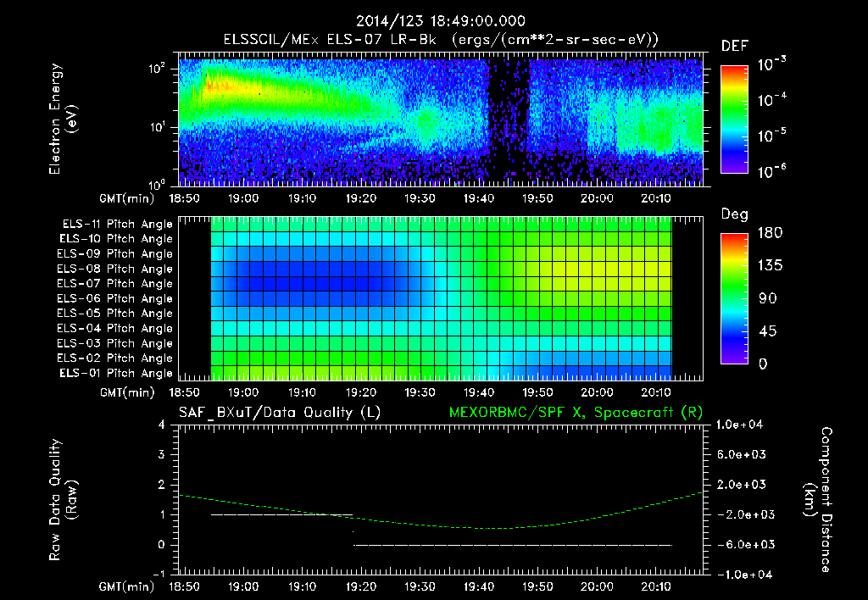
Task: Click the 10^-5 tick on the DEF scale
Action: coord(771,136)
